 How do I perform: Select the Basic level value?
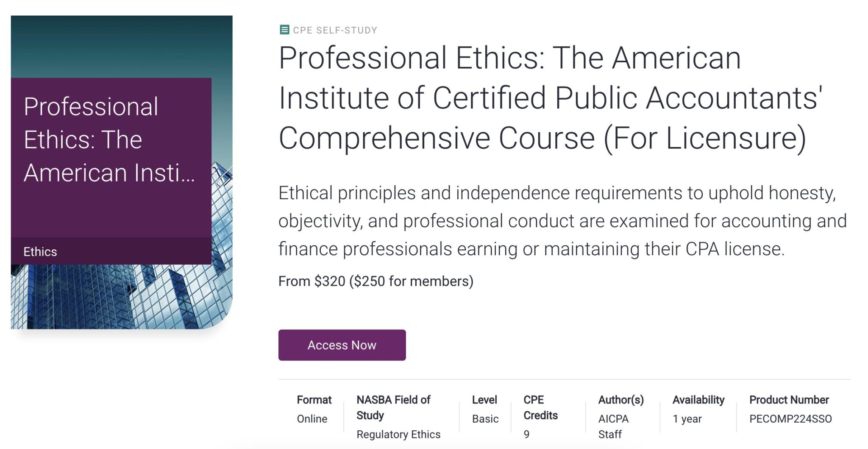(484, 419)
